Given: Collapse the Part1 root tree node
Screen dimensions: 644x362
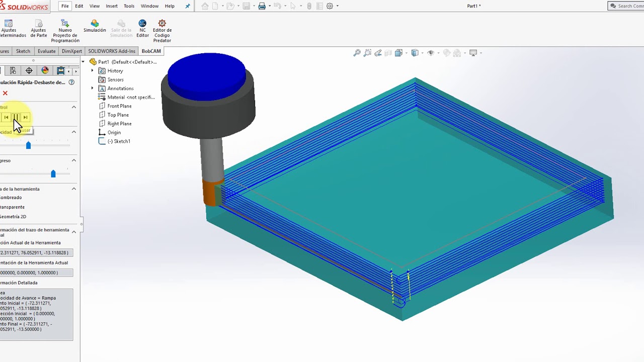Looking at the screenshot, I should (84, 62).
